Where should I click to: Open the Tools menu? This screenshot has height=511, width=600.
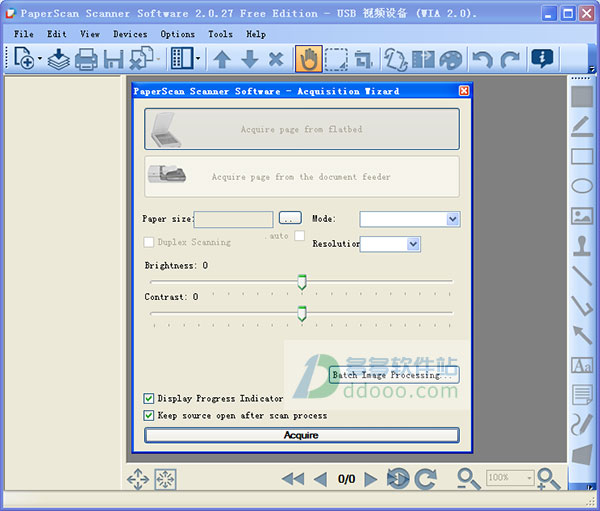[220, 34]
